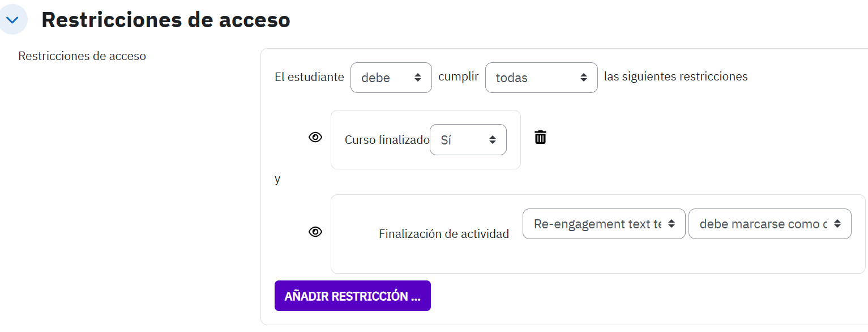Click the Curso finalizado label text

(387, 140)
